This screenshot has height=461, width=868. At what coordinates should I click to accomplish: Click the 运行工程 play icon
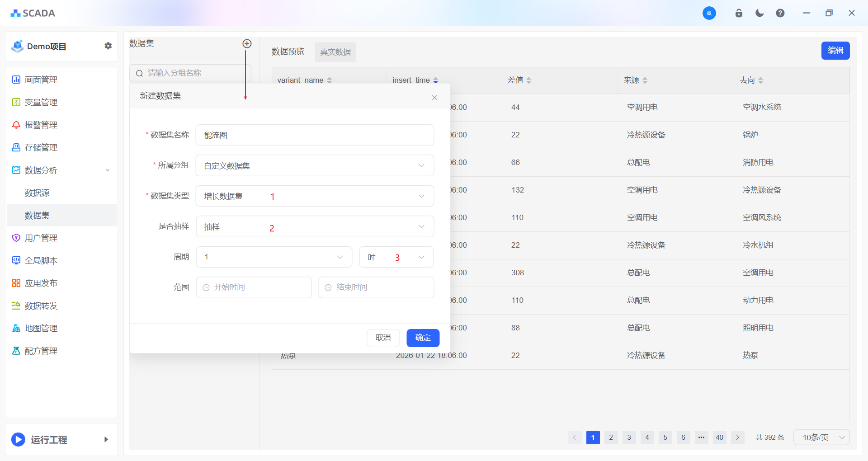pos(18,439)
